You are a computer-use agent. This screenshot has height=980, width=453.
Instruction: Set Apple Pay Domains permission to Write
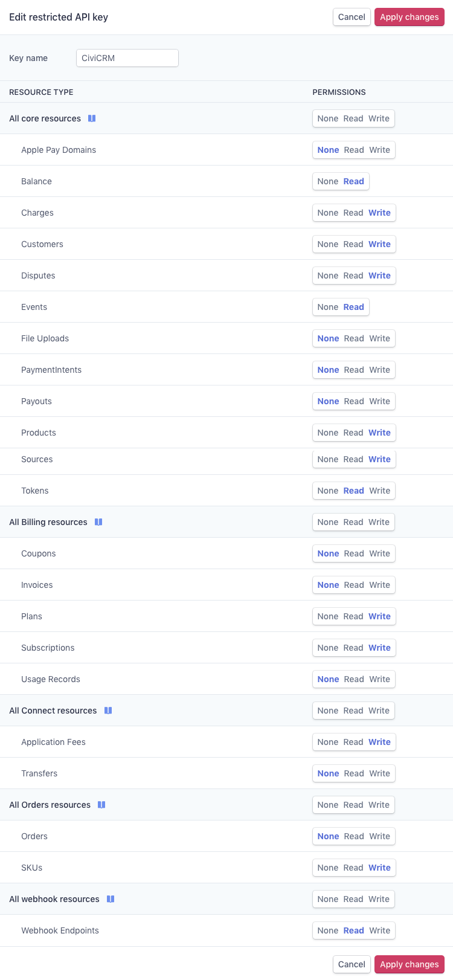379,150
